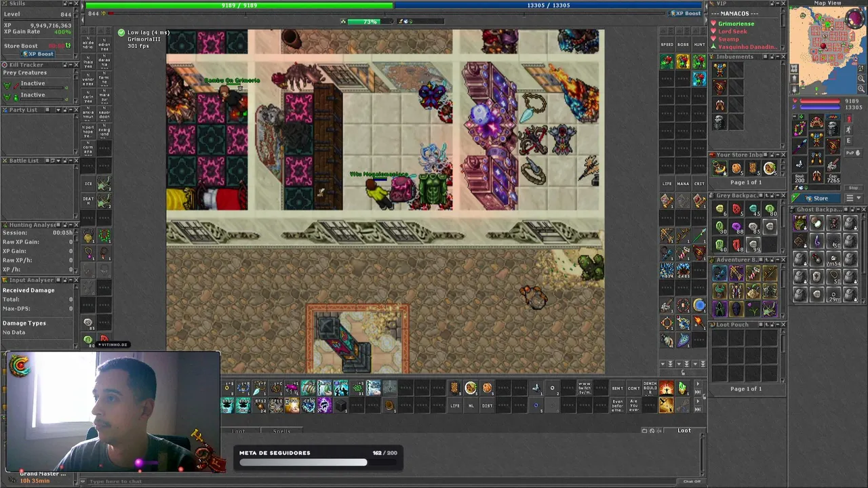
Task: Click the amulet slot in equipment
Action: coord(800,127)
